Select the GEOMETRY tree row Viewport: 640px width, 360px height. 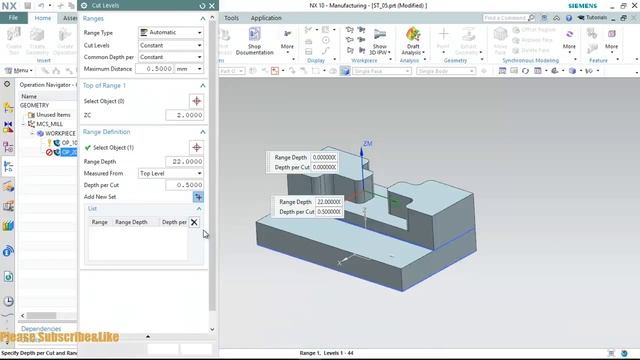34,105
